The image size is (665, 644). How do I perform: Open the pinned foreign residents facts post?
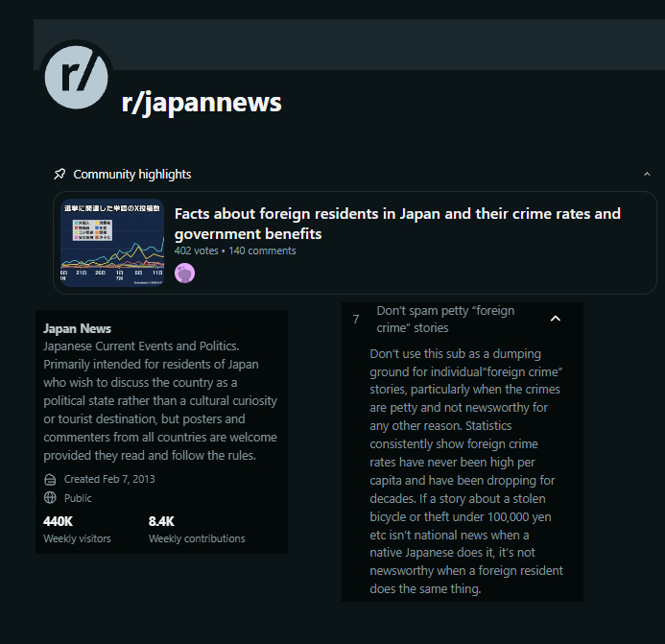click(x=397, y=224)
